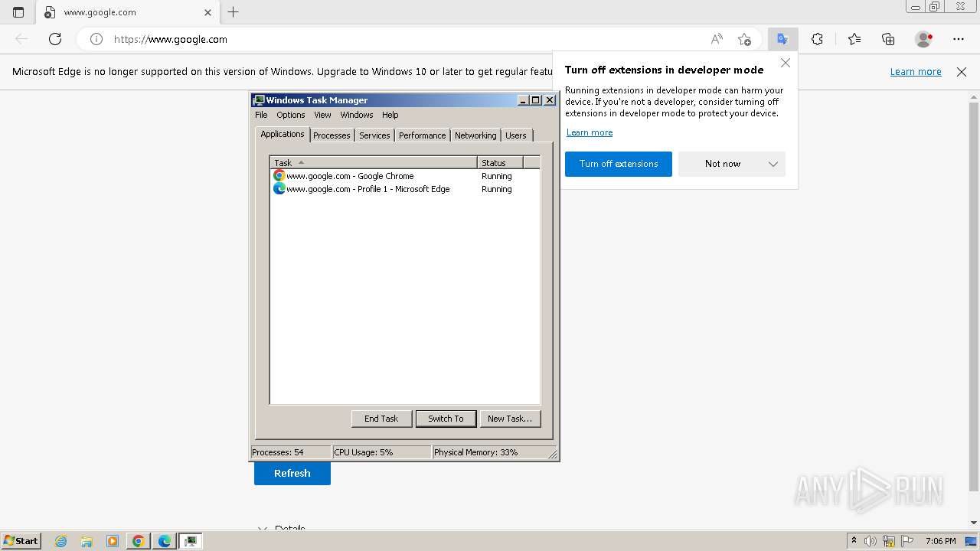The height and width of the screenshot is (551, 980).
Task: Sort tasks by the Status column header
Action: click(500, 162)
